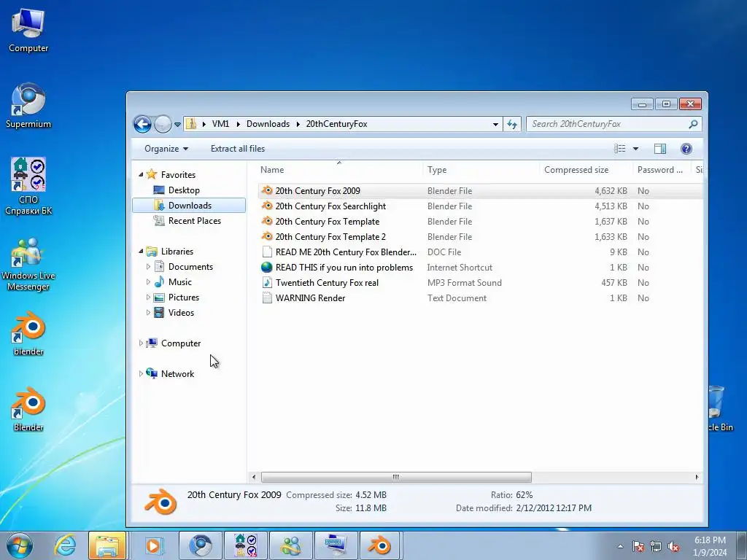Open Windows Media Player from the taskbar
Screen dimensions: 747x560
tap(153, 545)
